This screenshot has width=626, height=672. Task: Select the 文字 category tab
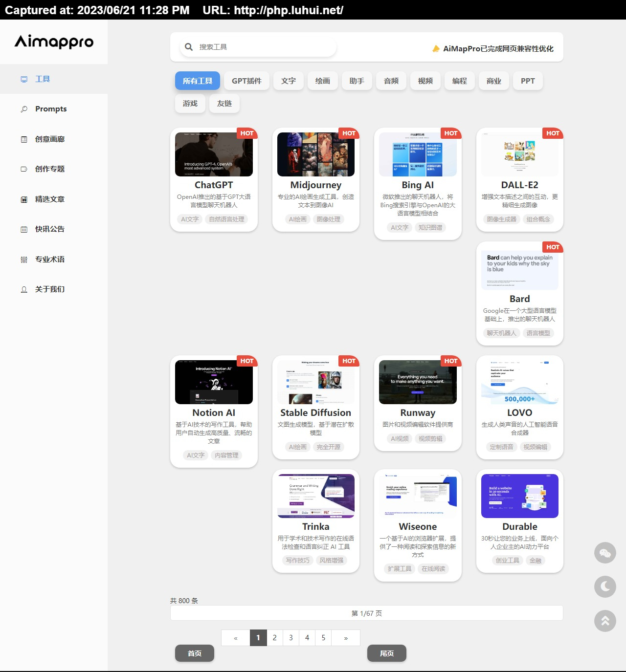(289, 81)
